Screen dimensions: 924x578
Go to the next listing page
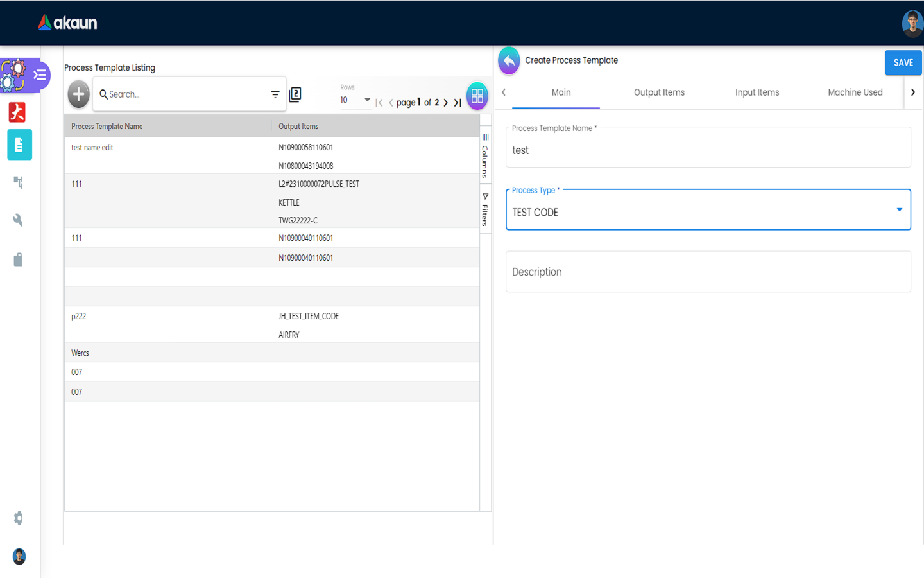[x=446, y=103]
